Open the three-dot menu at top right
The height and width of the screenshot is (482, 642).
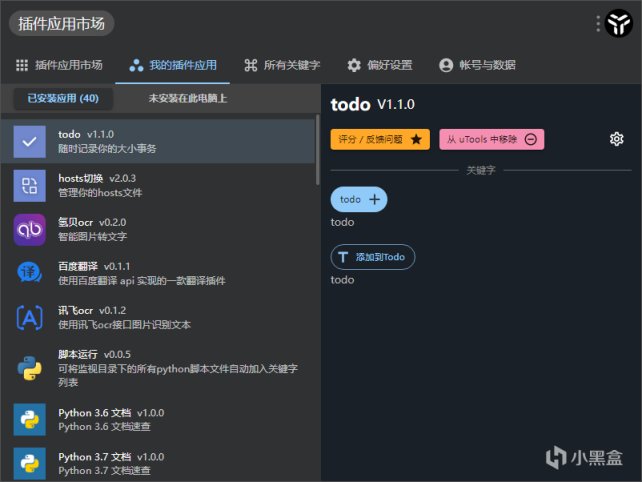tap(598, 24)
